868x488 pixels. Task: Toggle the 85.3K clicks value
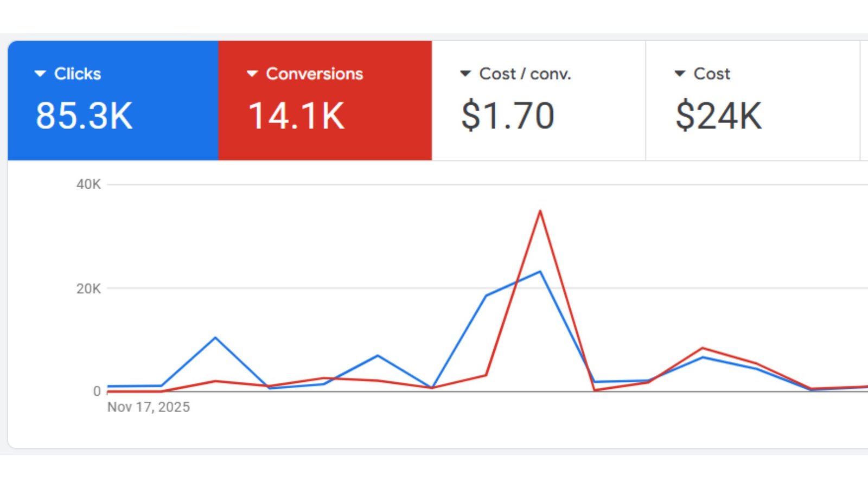tap(84, 115)
